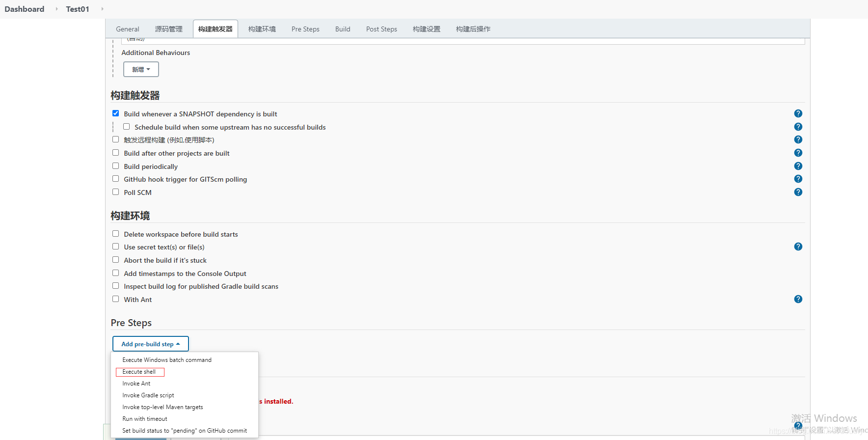Switch to 构建环境 tab

[x=262, y=29]
